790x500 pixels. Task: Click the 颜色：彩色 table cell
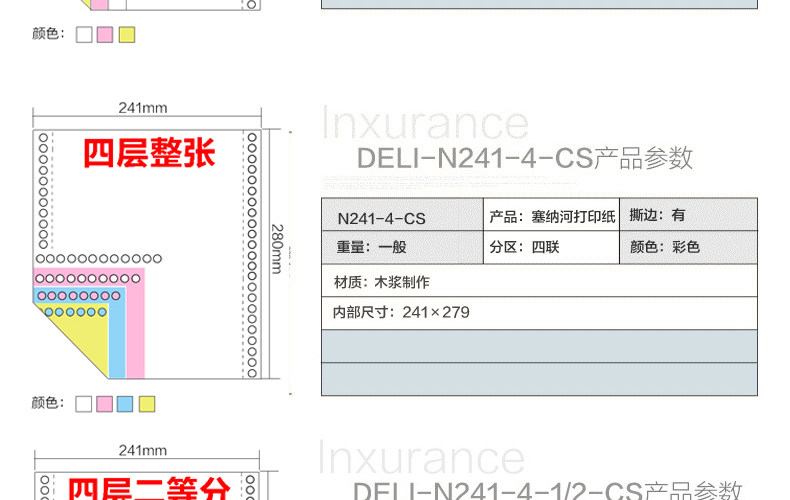[x=688, y=247]
